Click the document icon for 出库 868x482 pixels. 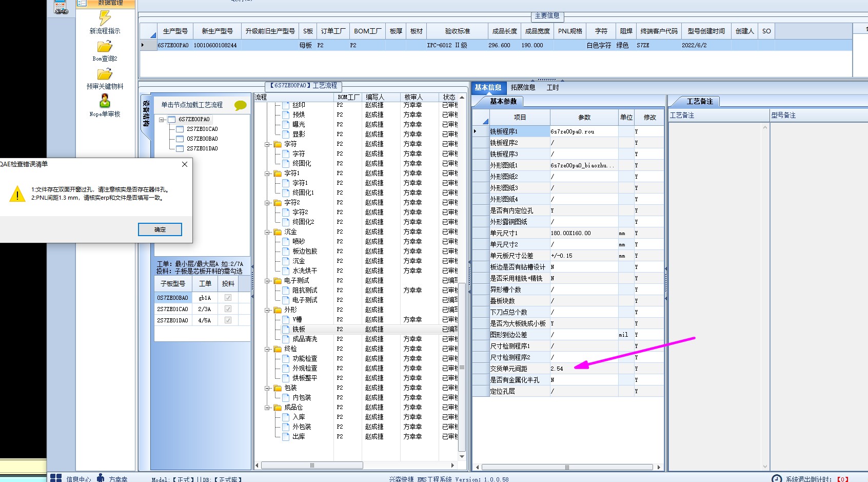(286, 437)
